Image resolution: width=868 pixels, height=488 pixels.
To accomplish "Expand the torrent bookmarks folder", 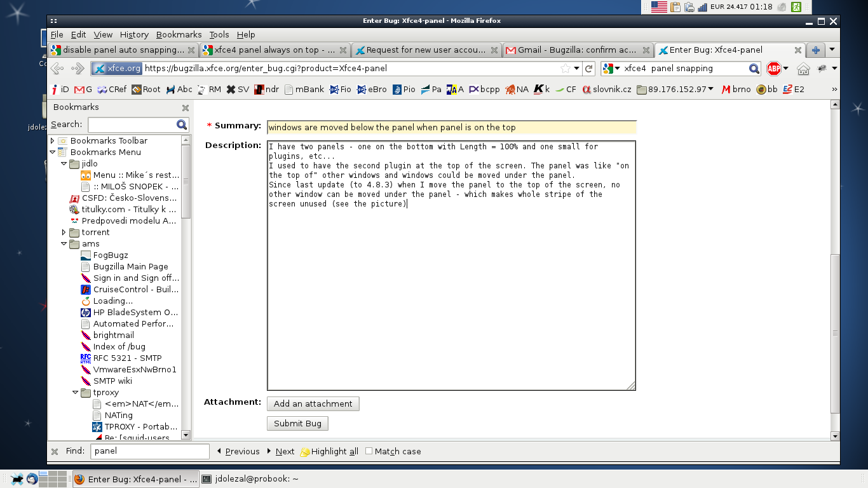I will (x=64, y=233).
